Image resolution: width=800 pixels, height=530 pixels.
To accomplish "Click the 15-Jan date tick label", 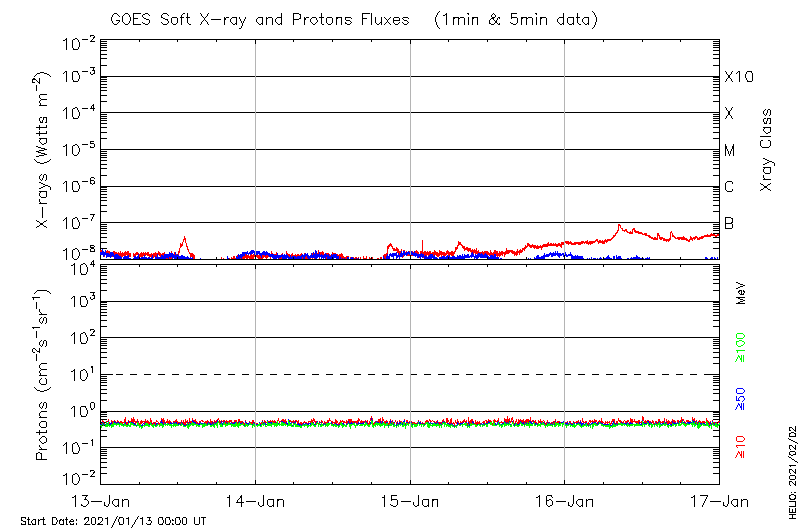I will [410, 500].
